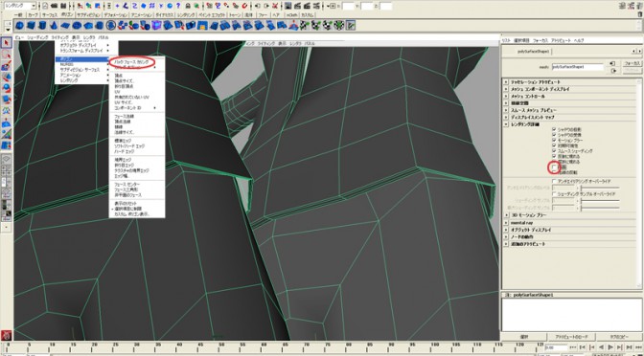644x356 pixels.
Task: Expand テッセレーション アトリビュート section
Action: [506, 82]
